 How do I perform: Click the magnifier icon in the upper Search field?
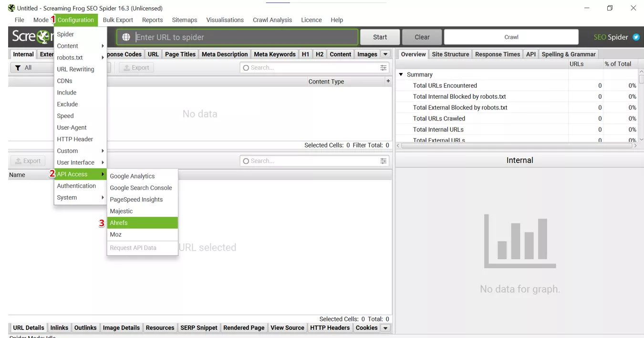pos(246,68)
